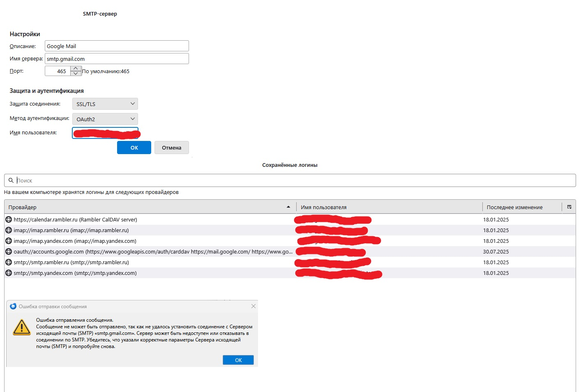This screenshot has height=392, width=583.
Task: Click the Порт label
Action: [16, 71]
